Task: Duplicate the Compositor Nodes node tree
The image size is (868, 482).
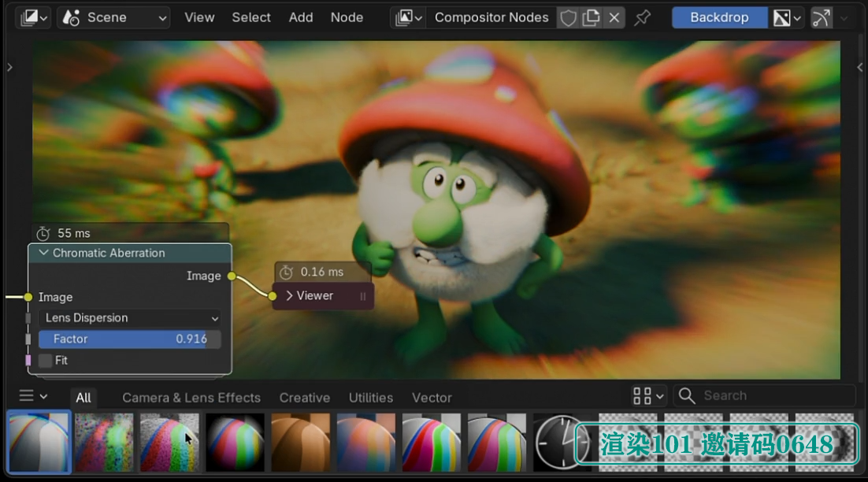Action: pyautogui.click(x=592, y=17)
